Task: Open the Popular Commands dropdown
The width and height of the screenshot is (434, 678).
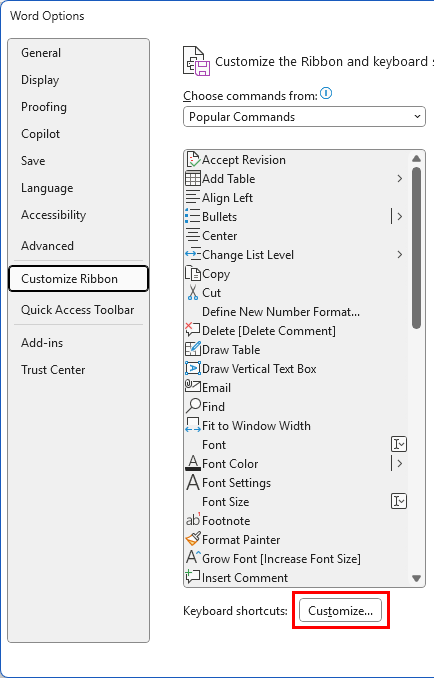Action: pos(304,117)
